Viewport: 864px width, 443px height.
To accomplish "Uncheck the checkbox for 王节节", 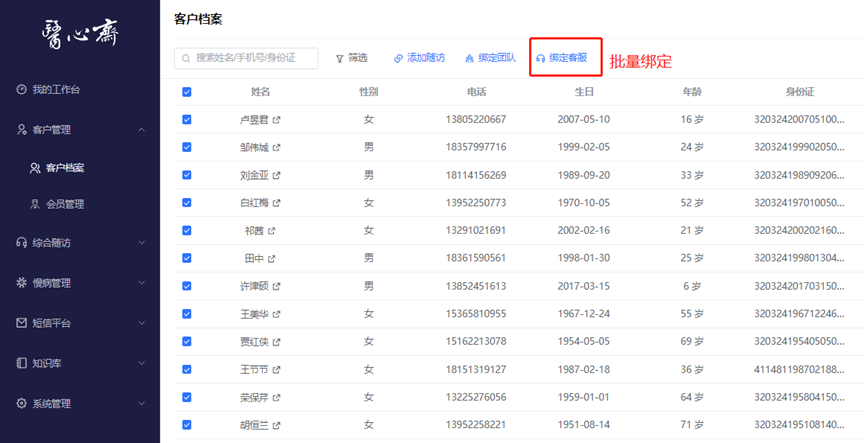I will click(x=187, y=369).
